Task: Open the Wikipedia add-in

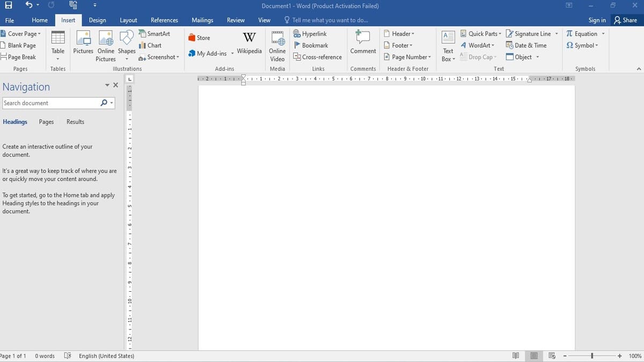Action: pos(250,43)
